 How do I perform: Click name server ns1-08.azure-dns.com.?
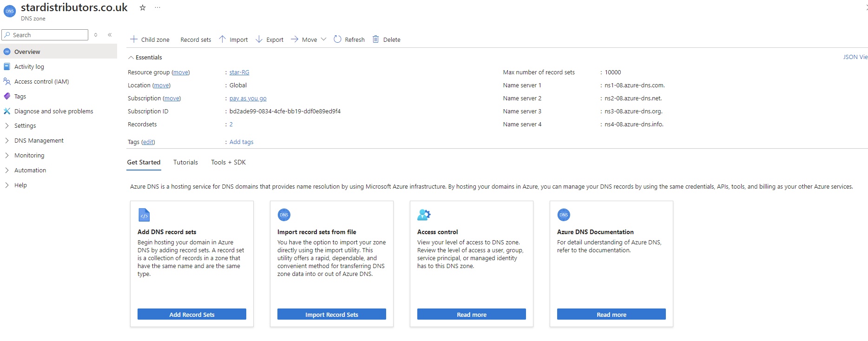(634, 85)
